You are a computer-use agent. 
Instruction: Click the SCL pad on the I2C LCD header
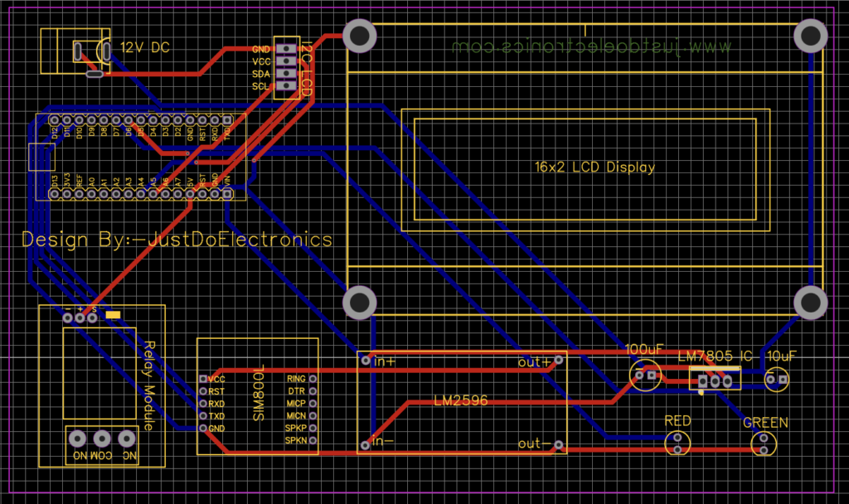tap(286, 85)
